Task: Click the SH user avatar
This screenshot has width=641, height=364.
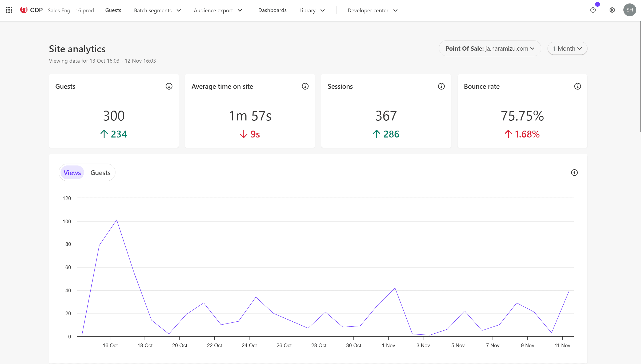Action: click(630, 10)
